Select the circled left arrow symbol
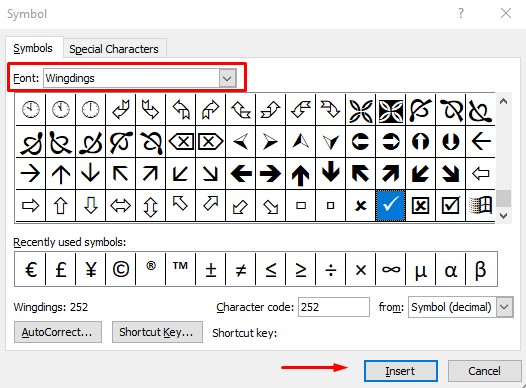This screenshot has height=388, width=526. coord(361,142)
